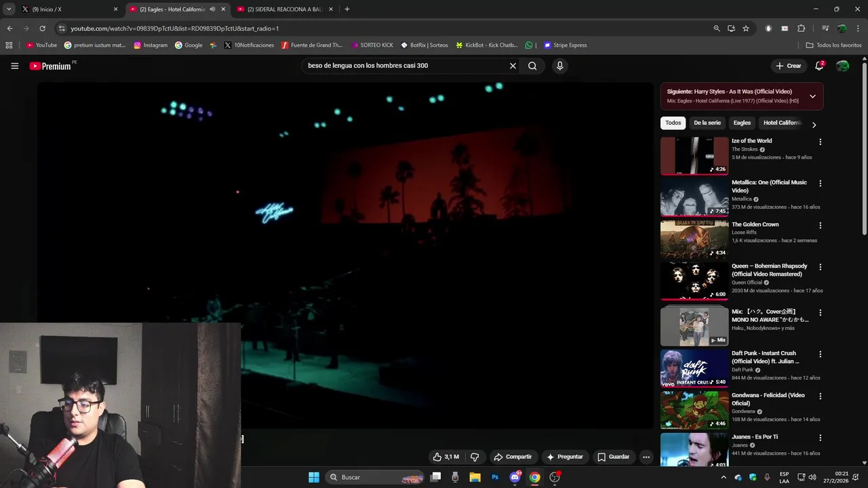Open Gondwana - Felicidad title link
868x488 pixels.
(x=768, y=399)
